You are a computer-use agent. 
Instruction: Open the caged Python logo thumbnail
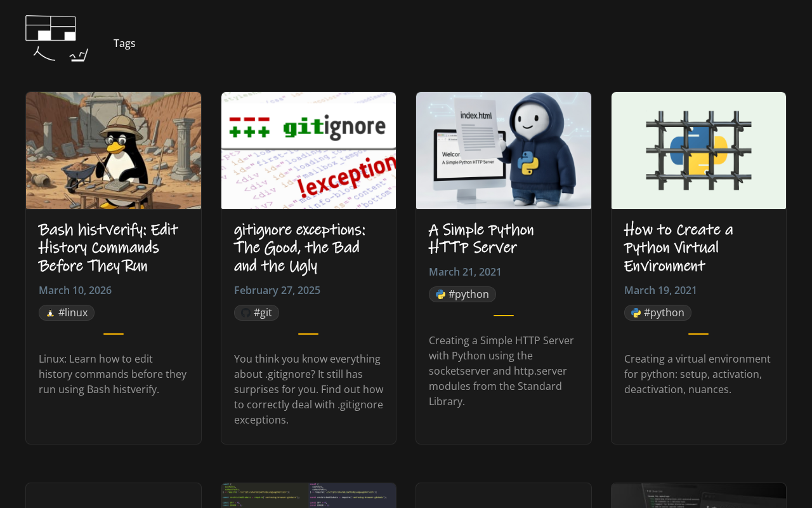pos(698,150)
